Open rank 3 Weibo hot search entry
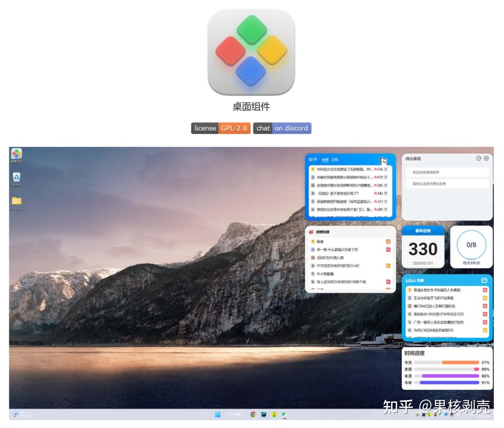 350,258
